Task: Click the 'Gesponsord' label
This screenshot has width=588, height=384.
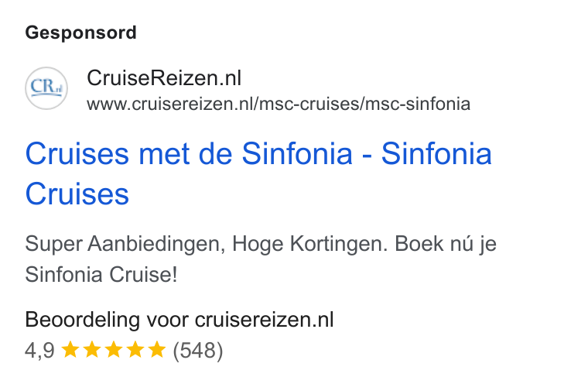Action: 80,33
